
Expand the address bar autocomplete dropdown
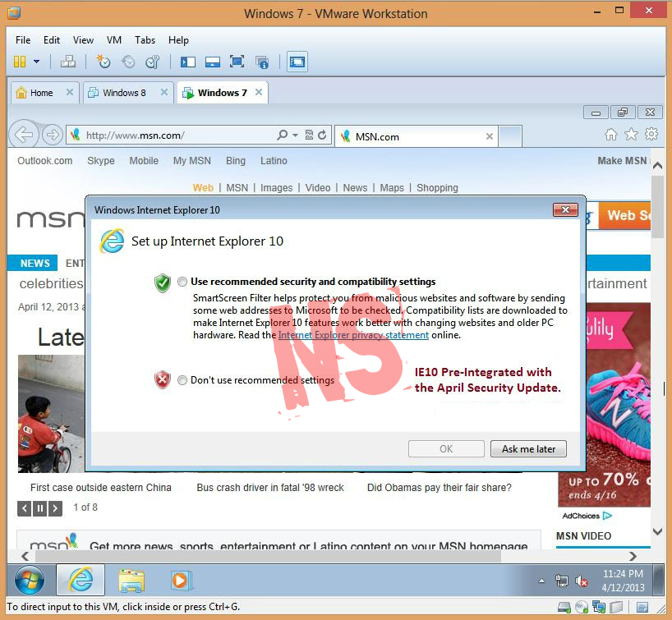point(295,135)
